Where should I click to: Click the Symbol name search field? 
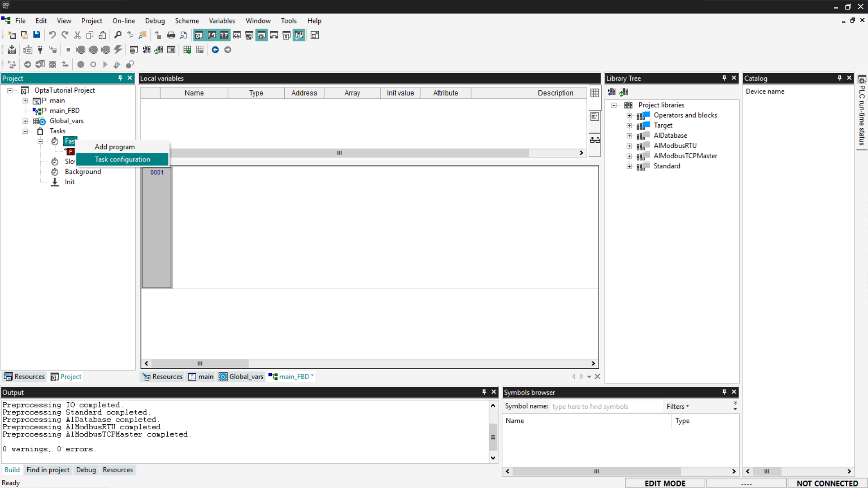click(606, 407)
